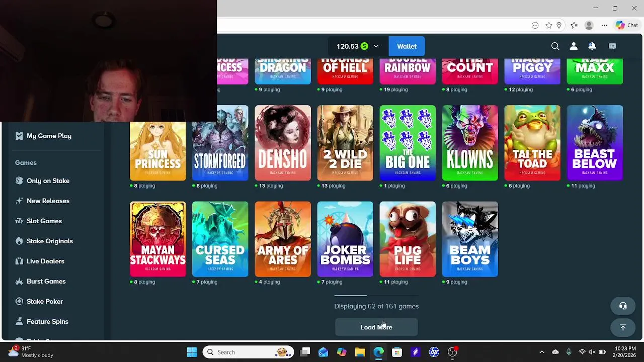Open the site search magnifier icon
This screenshot has width=644, height=362.
[555, 46]
